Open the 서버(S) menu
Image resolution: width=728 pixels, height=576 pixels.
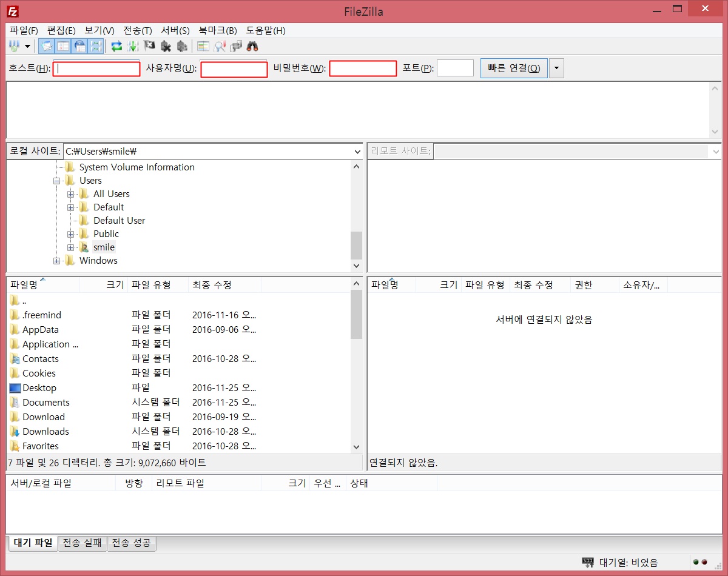175,30
